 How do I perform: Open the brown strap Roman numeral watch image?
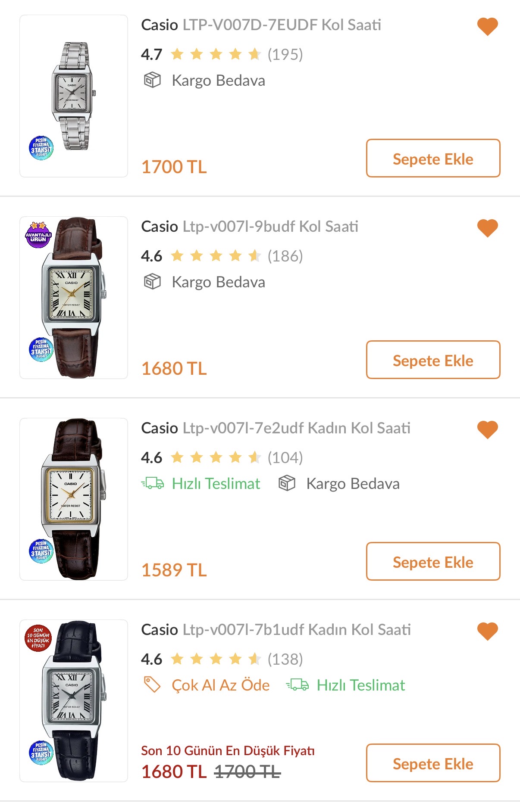[74, 298]
